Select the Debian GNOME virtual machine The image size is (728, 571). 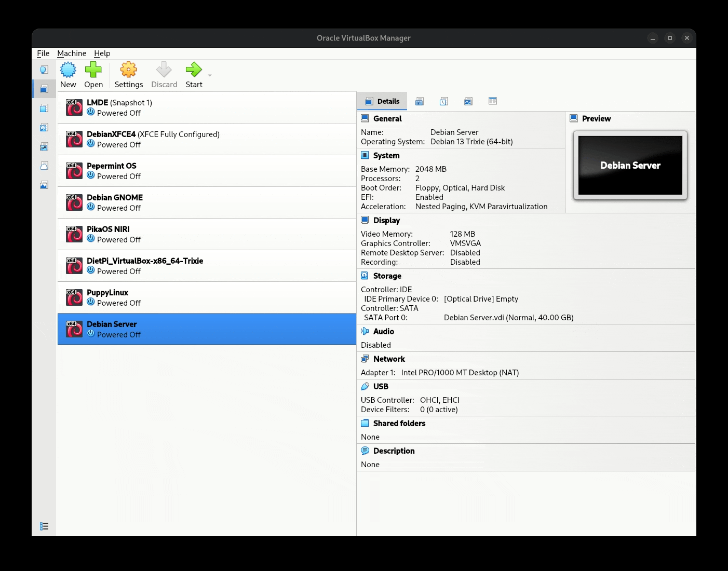coord(207,202)
